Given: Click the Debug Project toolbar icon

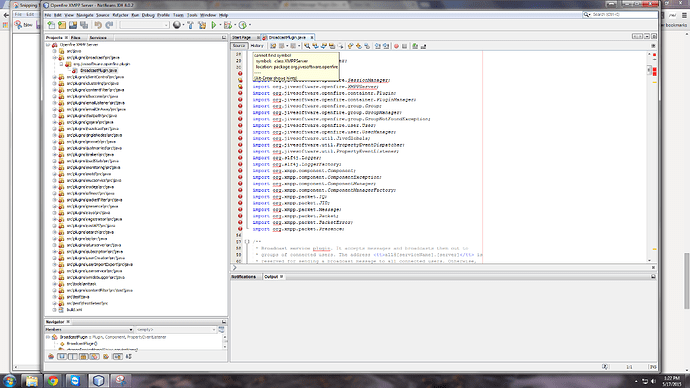Looking at the screenshot, I should pyautogui.click(x=228, y=25).
